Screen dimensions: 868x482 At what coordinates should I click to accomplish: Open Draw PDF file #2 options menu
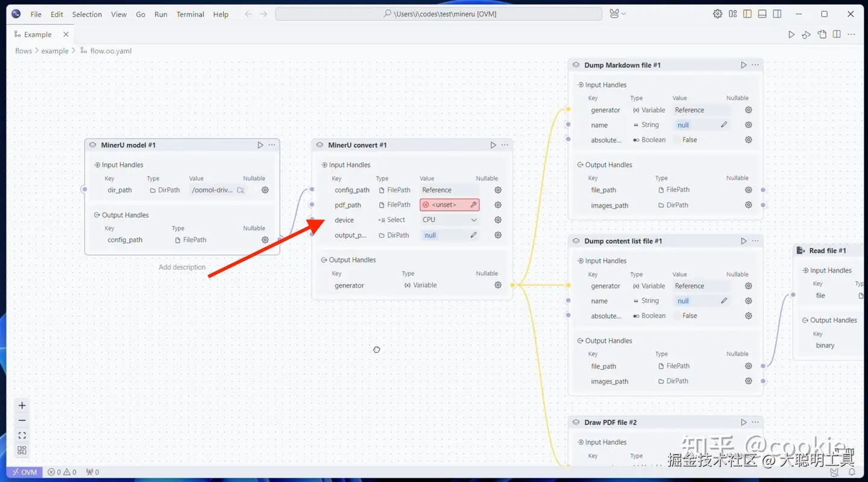pos(755,422)
